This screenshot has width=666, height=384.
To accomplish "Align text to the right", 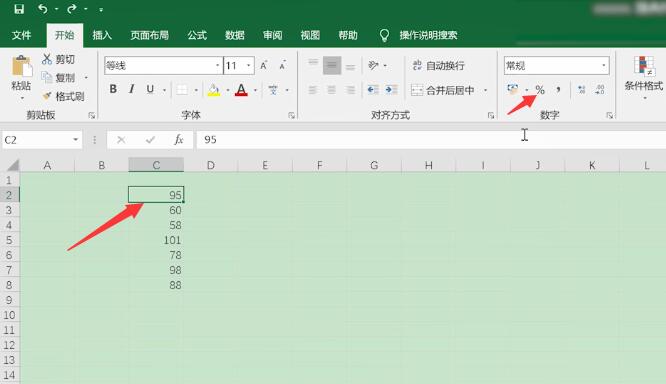I will point(350,90).
